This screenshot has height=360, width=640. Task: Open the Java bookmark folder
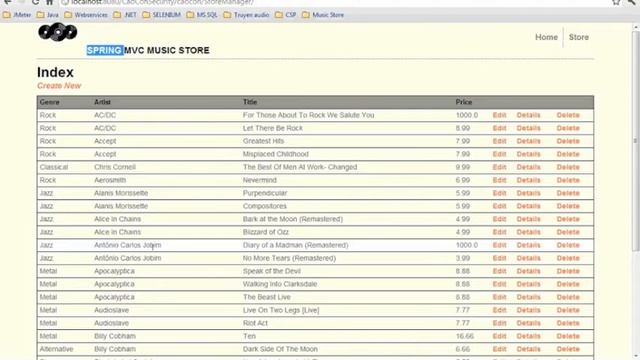coord(48,15)
